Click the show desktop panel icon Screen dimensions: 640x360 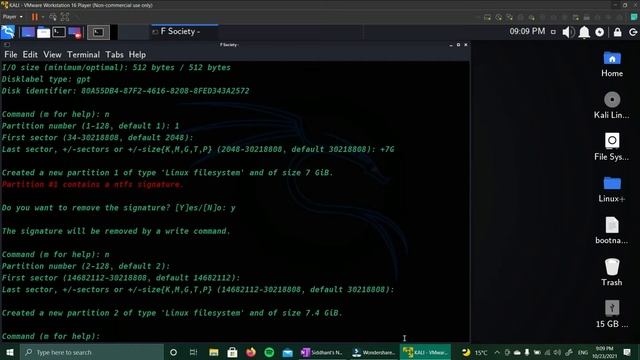tap(28, 32)
